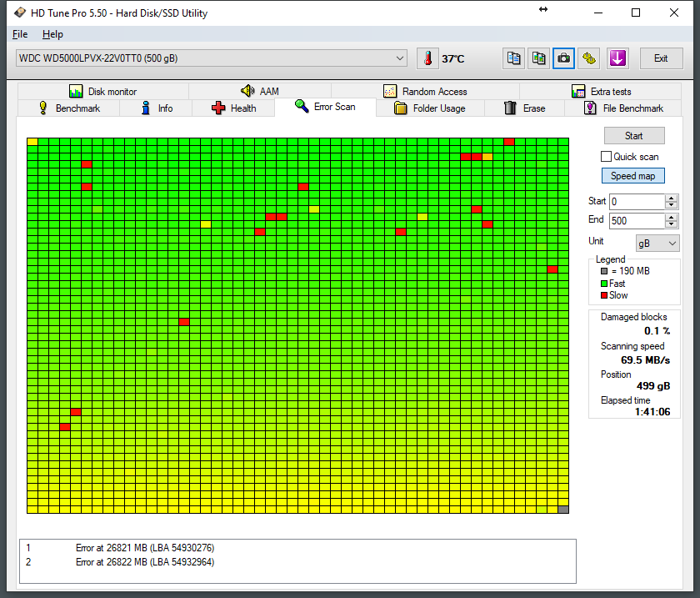The height and width of the screenshot is (598, 700).
Task: Open options with the gears icon
Action: click(589, 58)
